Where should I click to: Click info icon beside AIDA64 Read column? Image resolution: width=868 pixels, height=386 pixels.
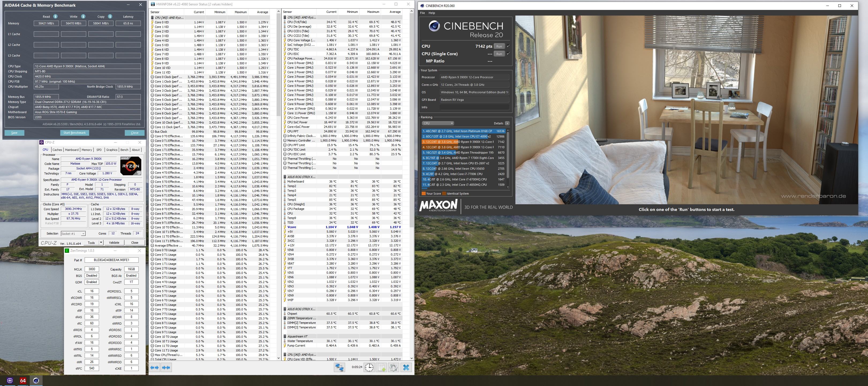point(55,17)
